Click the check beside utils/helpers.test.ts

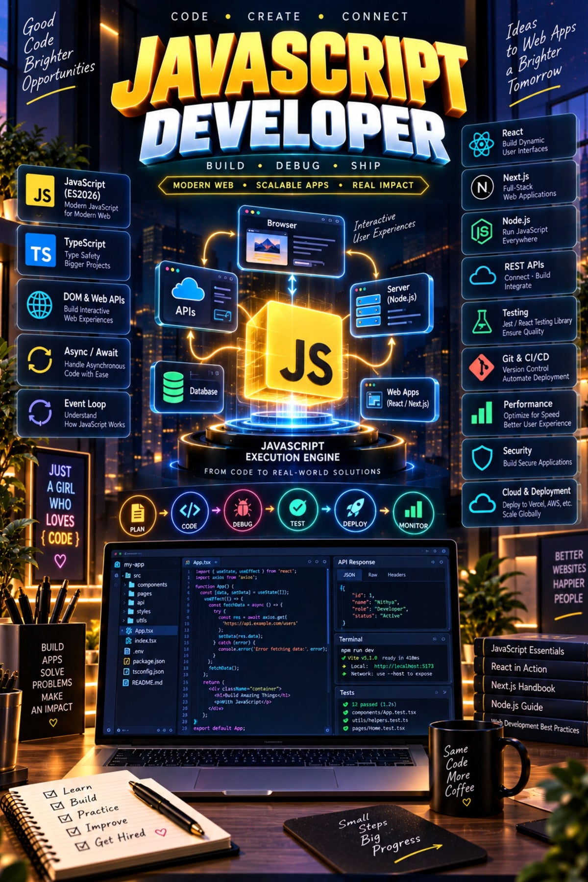(345, 720)
